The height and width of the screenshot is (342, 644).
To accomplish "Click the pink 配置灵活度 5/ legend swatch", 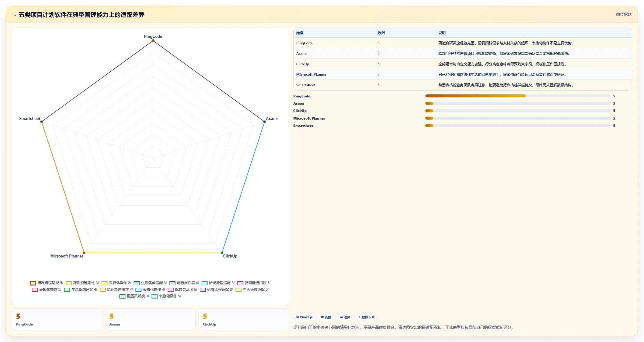I will [x=171, y=290].
